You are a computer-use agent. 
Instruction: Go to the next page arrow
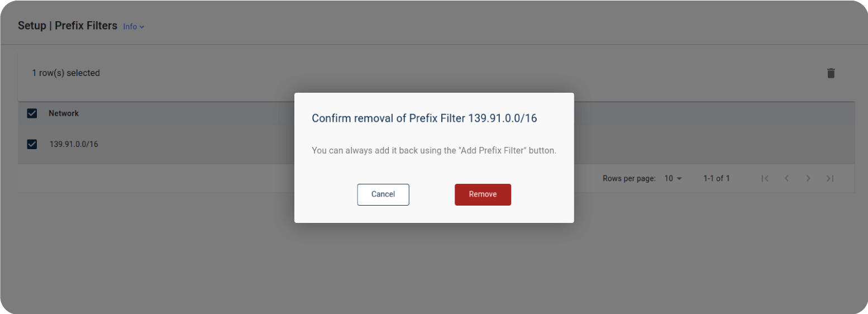pos(808,178)
